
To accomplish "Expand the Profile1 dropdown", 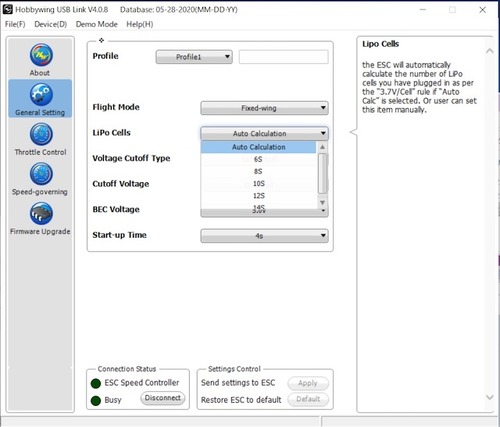I will pyautogui.click(x=194, y=57).
